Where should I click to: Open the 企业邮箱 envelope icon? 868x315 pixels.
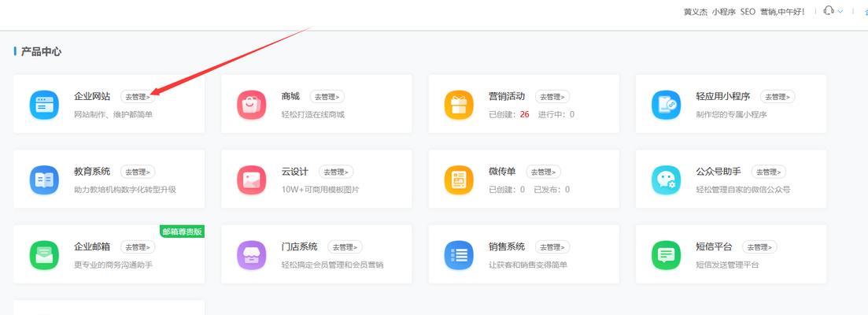point(44,255)
